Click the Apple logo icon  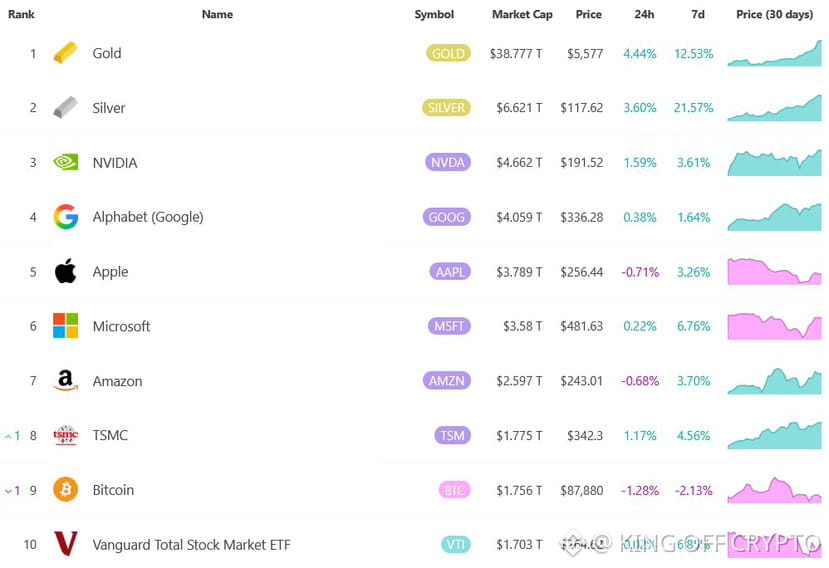[x=65, y=271]
